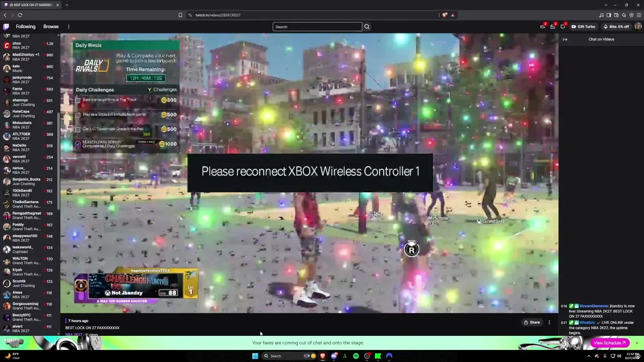Image resolution: width=644 pixels, height=362 pixels.
Task: Open the Twitch inbox notifications
Action: pyautogui.click(x=552, y=27)
